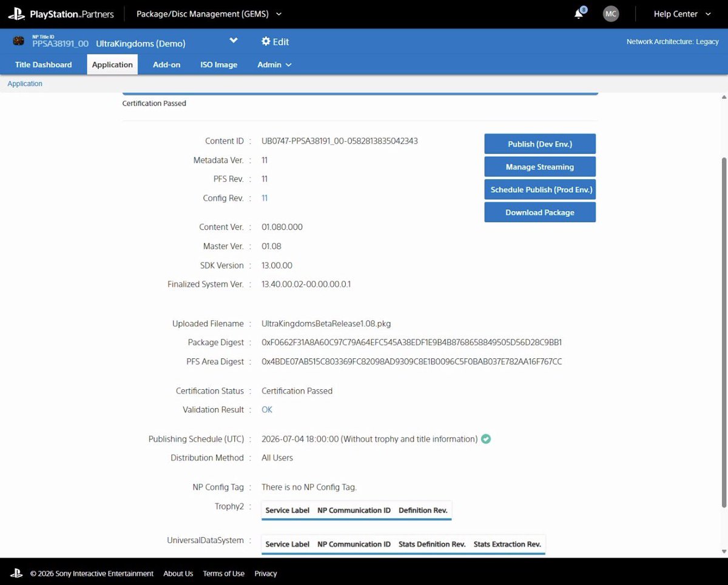Image resolution: width=728 pixels, height=585 pixels.
Task: Click the Content ID value UB0747-PPSA38191_00-0582813835042343
Action: point(340,141)
